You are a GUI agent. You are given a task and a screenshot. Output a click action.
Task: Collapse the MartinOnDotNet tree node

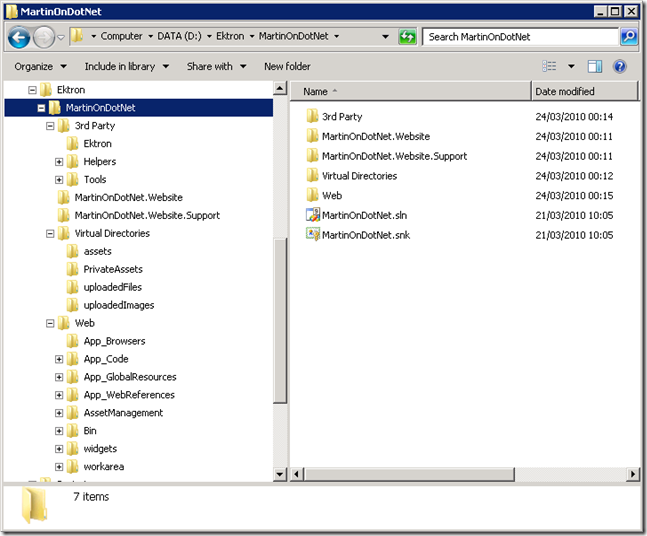(41, 108)
